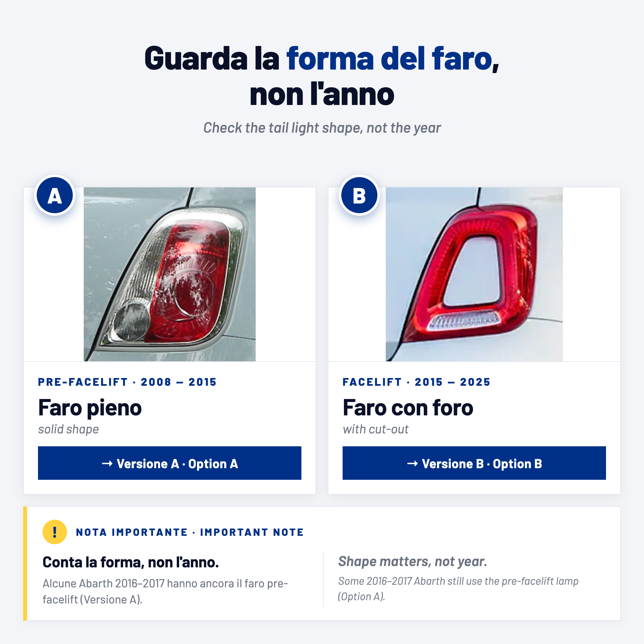The image size is (644, 644).
Task: Click the Faro pieno heading
Action: click(x=90, y=407)
